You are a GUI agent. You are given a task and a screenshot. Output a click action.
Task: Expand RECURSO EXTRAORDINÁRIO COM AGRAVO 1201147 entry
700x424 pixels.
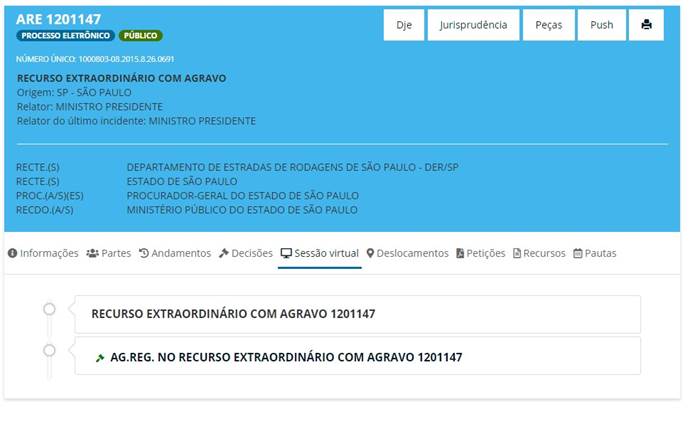[x=358, y=314]
